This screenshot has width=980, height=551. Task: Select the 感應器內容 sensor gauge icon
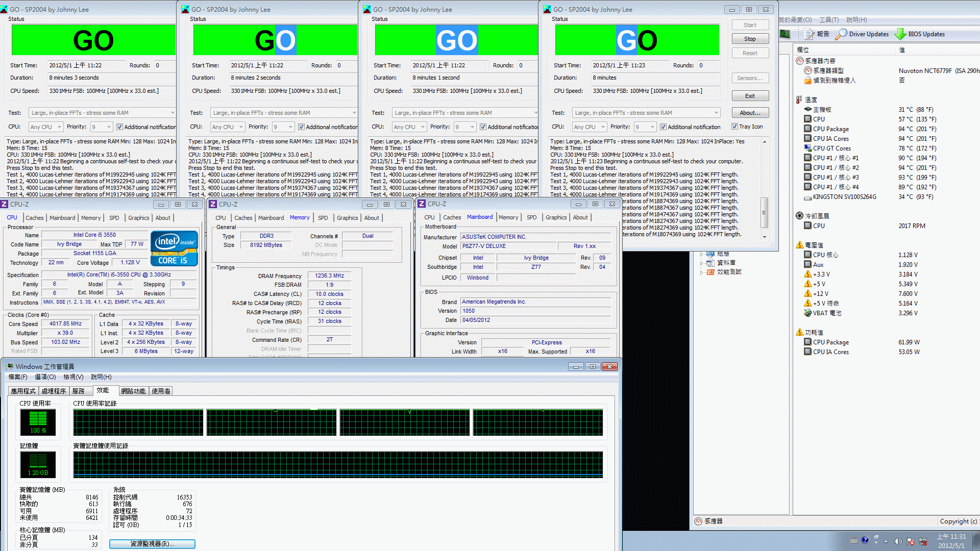coord(800,61)
